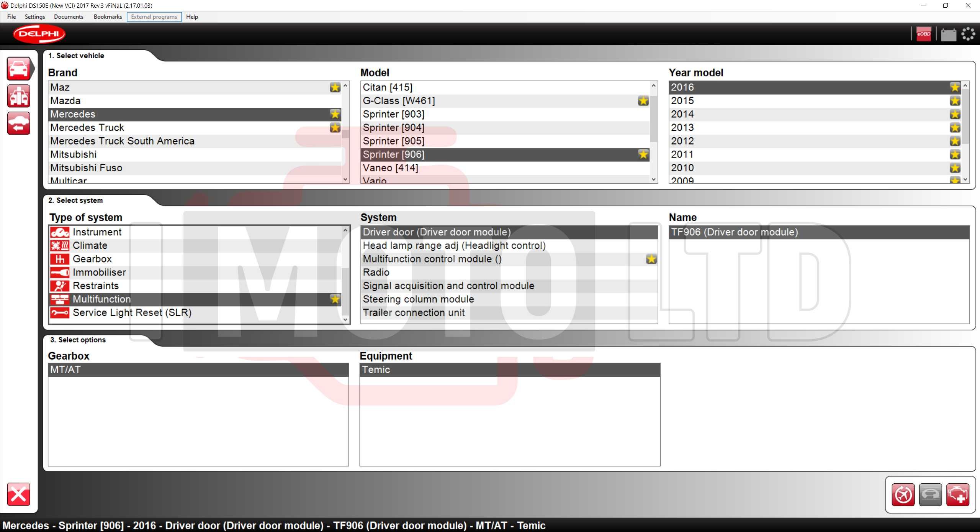Toggle favorite star on year 2015
Image resolution: width=980 pixels, height=532 pixels.
(955, 101)
